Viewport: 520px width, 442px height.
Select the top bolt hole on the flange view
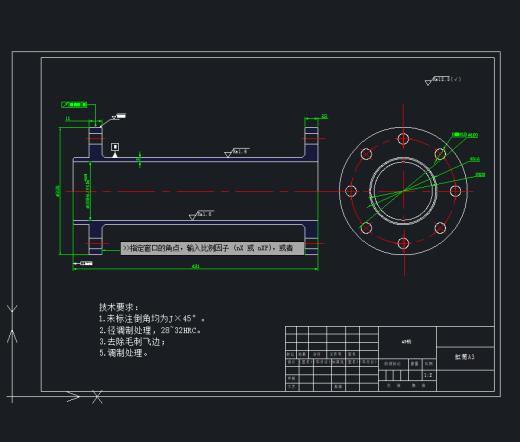(x=403, y=139)
